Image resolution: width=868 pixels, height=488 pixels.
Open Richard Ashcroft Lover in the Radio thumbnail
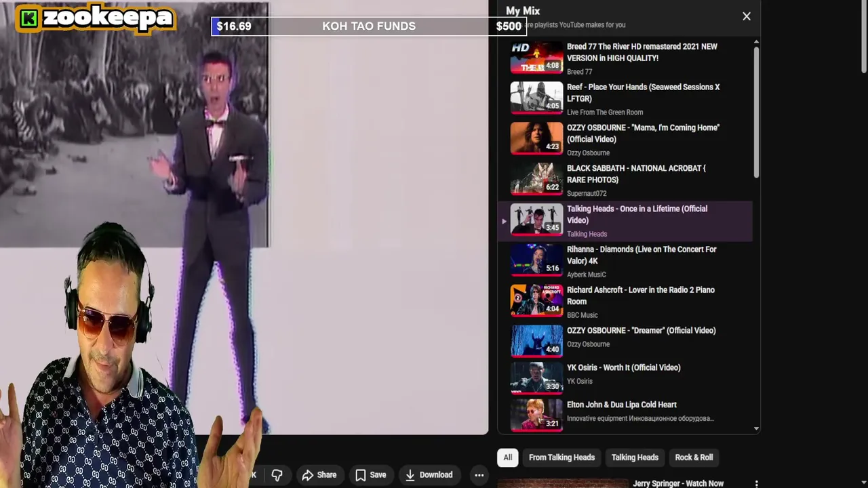click(x=536, y=301)
